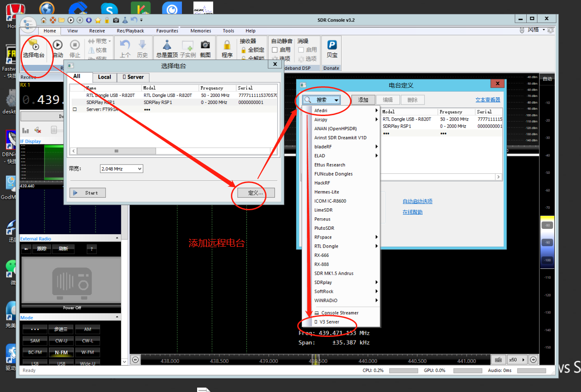
Task: Select the W-FM mode button
Action: point(88,352)
